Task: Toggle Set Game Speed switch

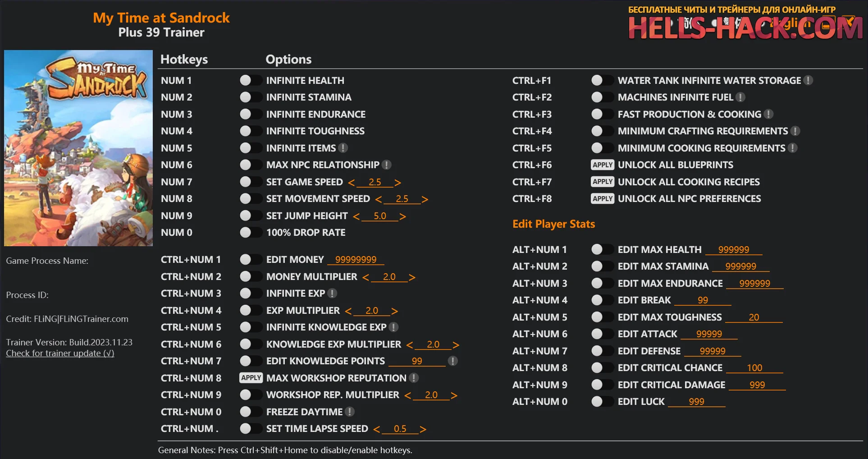Action: click(x=251, y=182)
